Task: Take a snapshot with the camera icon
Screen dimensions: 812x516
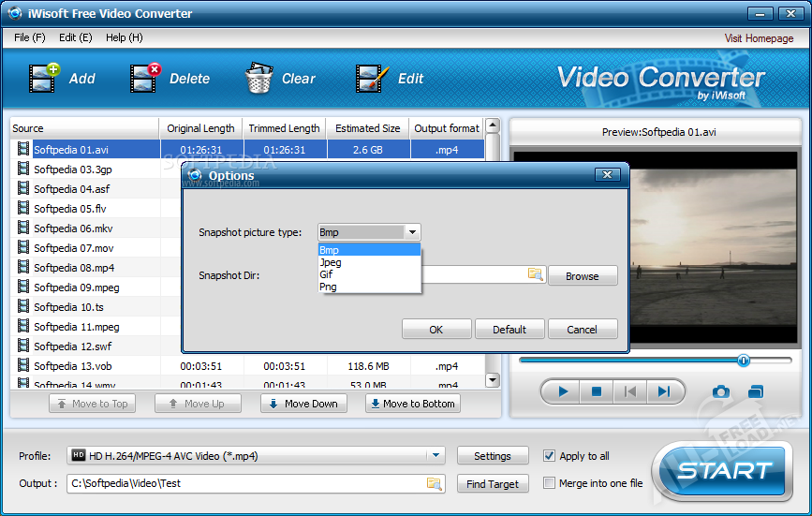Action: pos(720,391)
